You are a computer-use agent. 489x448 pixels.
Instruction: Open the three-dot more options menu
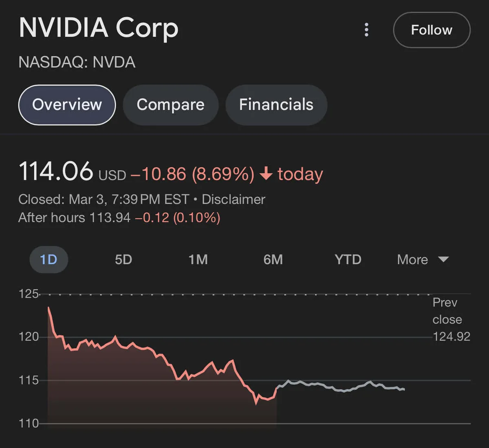pyautogui.click(x=366, y=30)
